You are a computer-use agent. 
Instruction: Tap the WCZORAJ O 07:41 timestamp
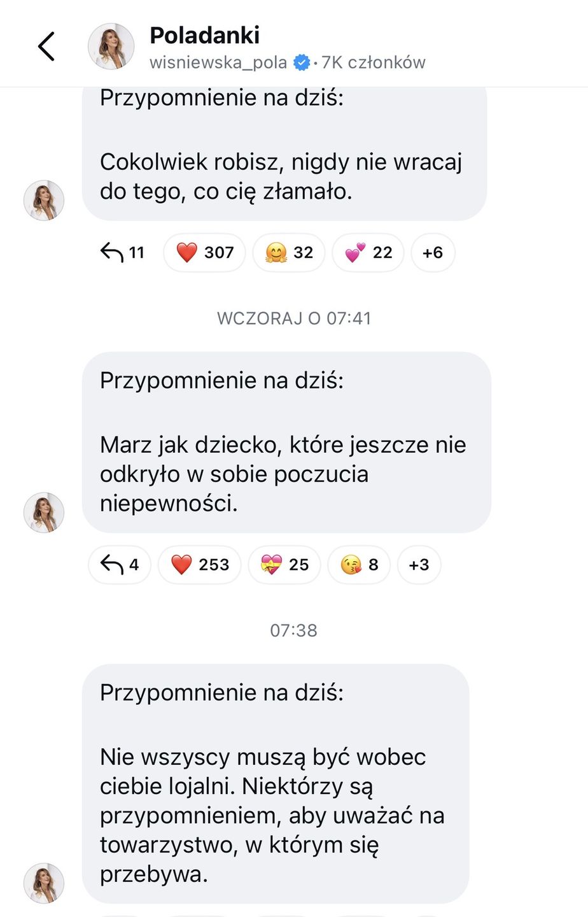coord(294,318)
